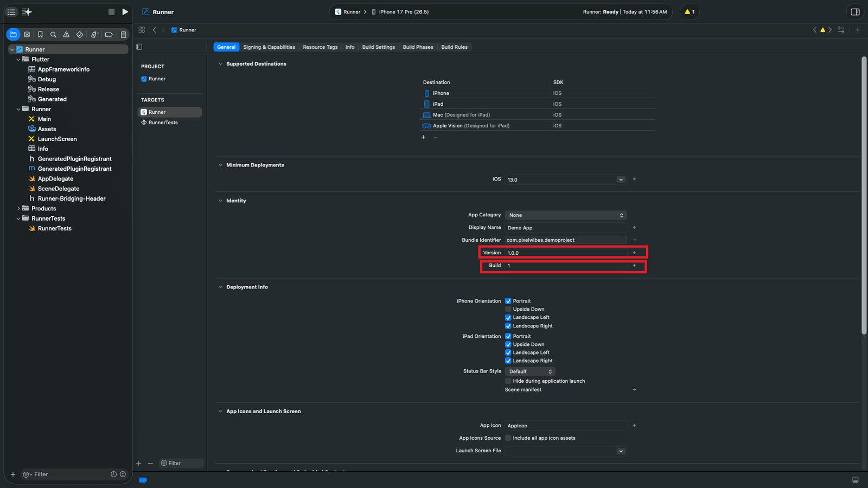This screenshot has height=488, width=868.
Task: Toggle iPad Landscape Left checkbox
Action: [x=508, y=352]
